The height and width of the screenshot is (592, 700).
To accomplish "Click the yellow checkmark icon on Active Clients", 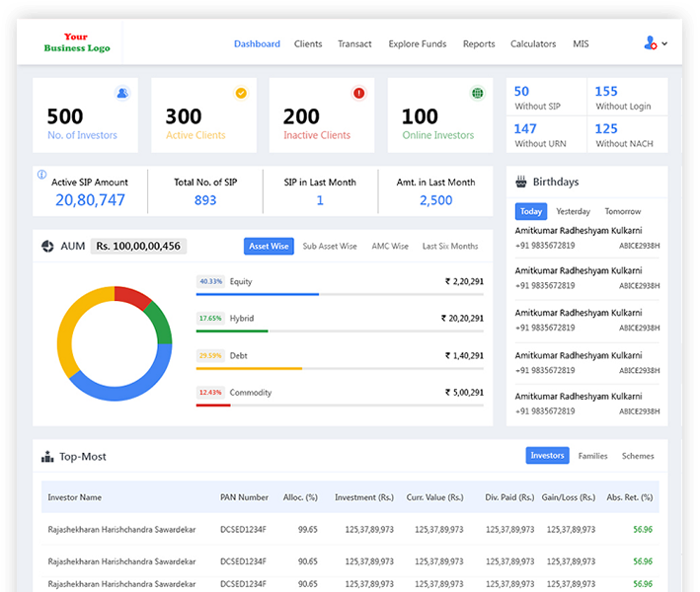I will tap(240, 94).
